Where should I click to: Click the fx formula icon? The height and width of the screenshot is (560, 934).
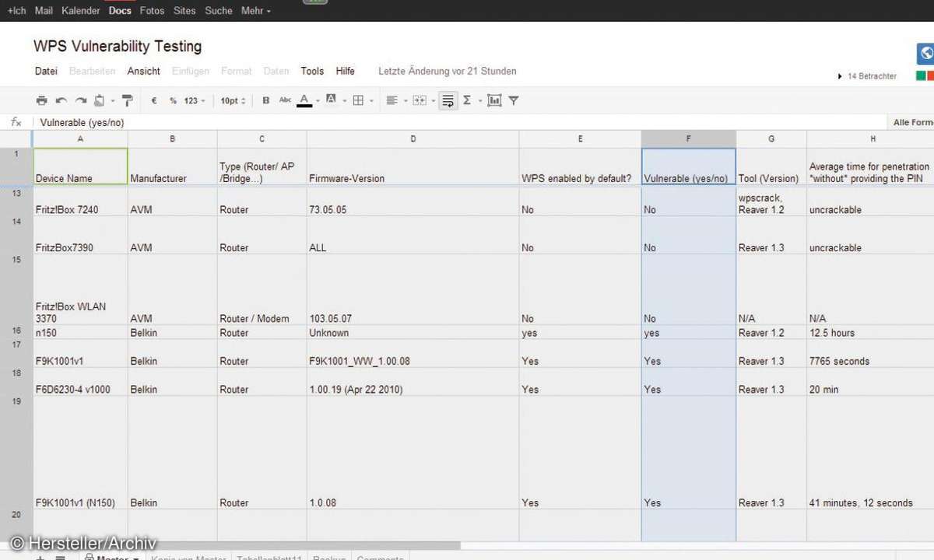coord(16,122)
